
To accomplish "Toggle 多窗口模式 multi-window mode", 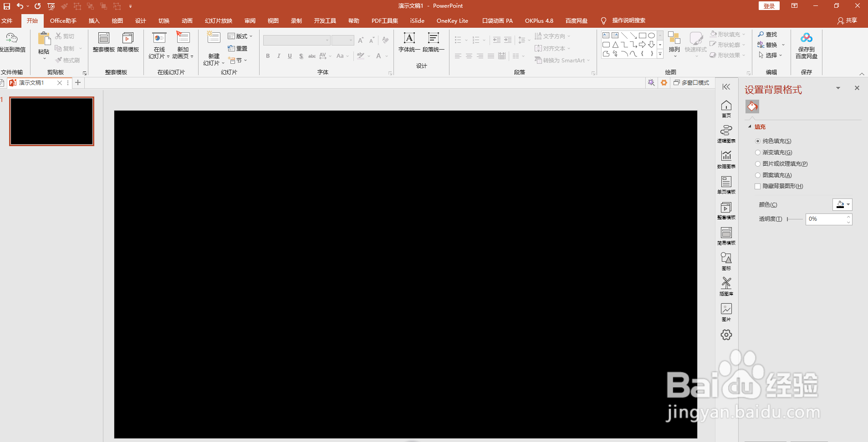I will (x=691, y=83).
